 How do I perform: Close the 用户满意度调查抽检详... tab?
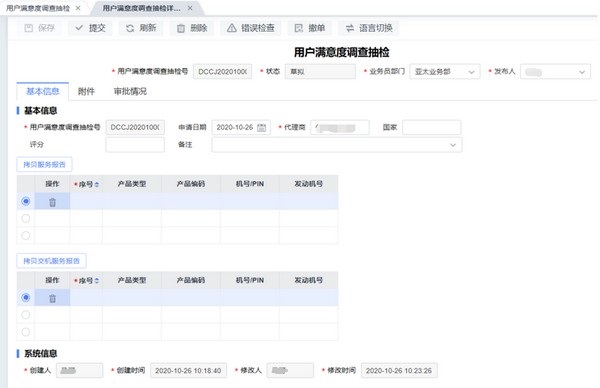click(x=190, y=8)
